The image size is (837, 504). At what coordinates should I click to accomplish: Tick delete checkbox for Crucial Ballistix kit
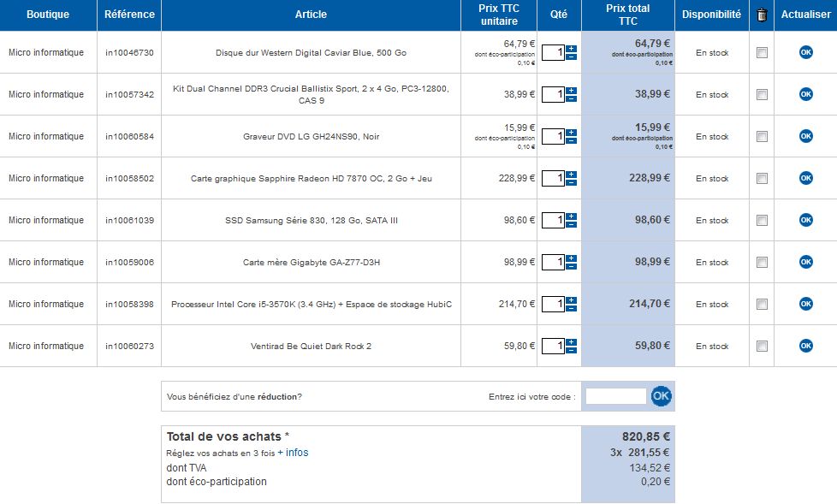point(762,94)
